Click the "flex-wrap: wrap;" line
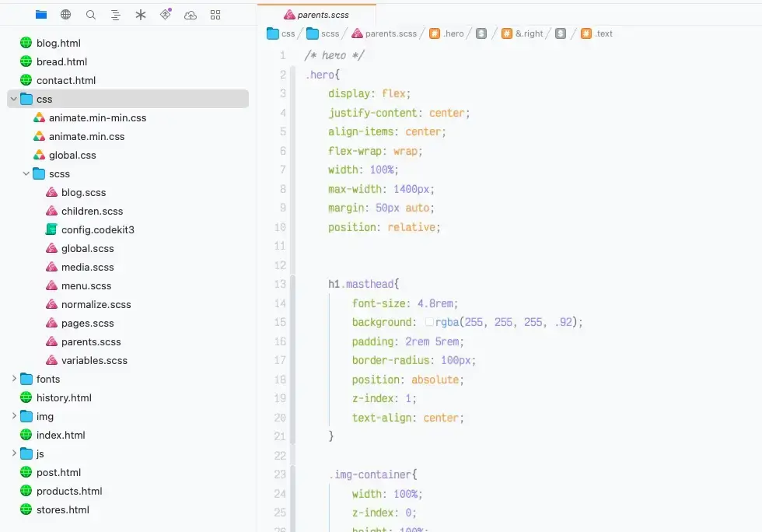 point(375,151)
